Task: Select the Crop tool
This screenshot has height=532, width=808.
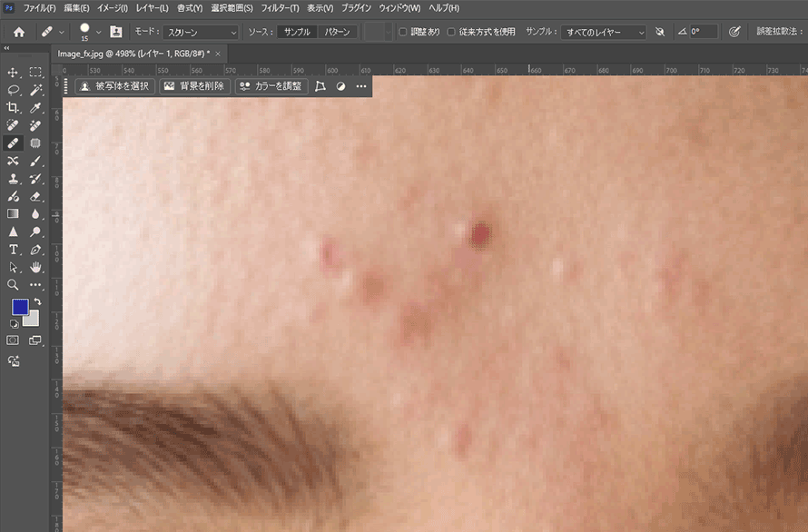Action: pyautogui.click(x=12, y=105)
